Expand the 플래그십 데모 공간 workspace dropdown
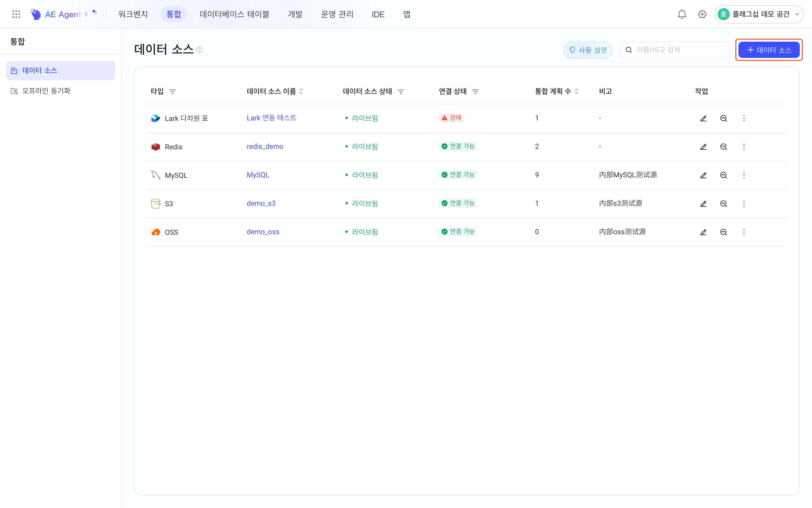This screenshot has height=508, width=812. coord(759,14)
